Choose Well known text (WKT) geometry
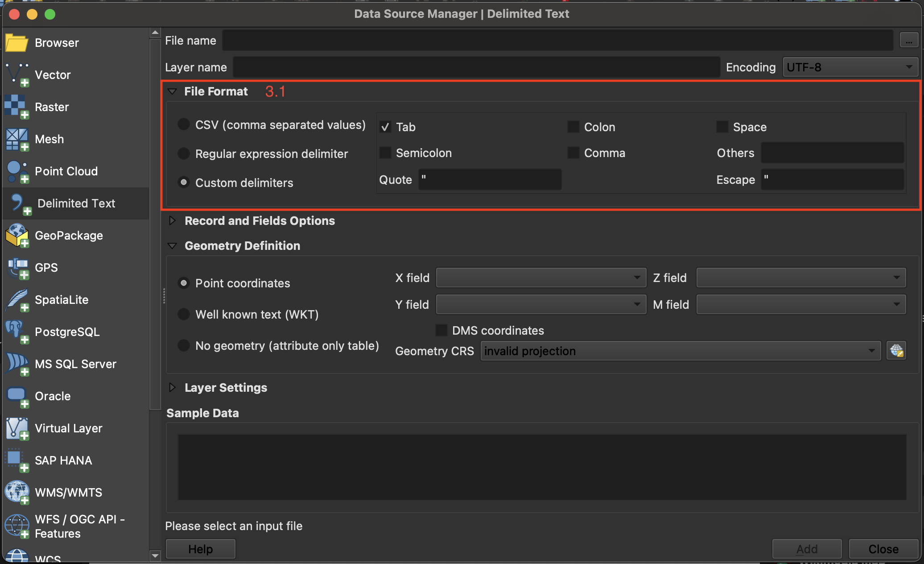Screen dimensions: 924x564 (184, 314)
